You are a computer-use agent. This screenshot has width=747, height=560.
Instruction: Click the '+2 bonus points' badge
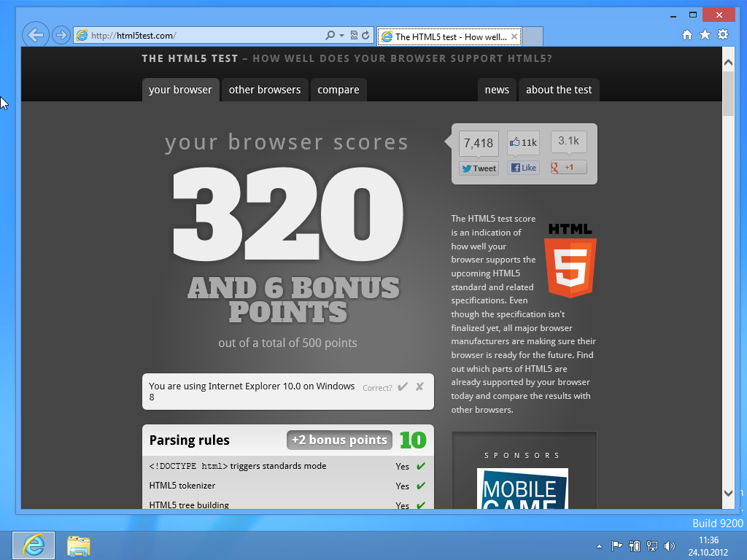pyautogui.click(x=339, y=440)
